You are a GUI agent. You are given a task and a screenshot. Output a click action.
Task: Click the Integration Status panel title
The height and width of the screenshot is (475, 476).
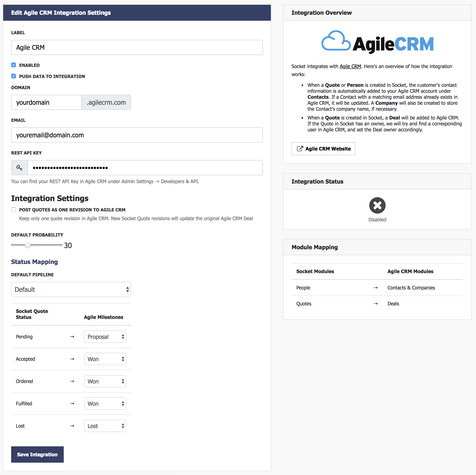click(x=317, y=182)
